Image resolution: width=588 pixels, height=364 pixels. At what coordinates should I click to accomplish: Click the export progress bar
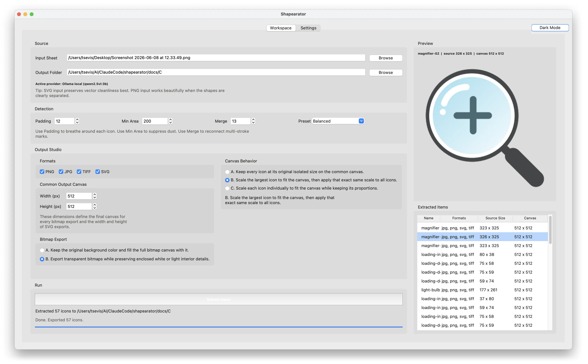(219, 327)
